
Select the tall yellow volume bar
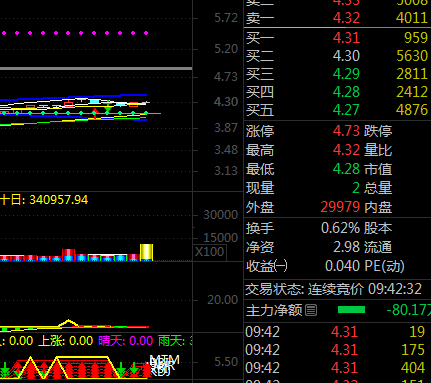point(146,252)
